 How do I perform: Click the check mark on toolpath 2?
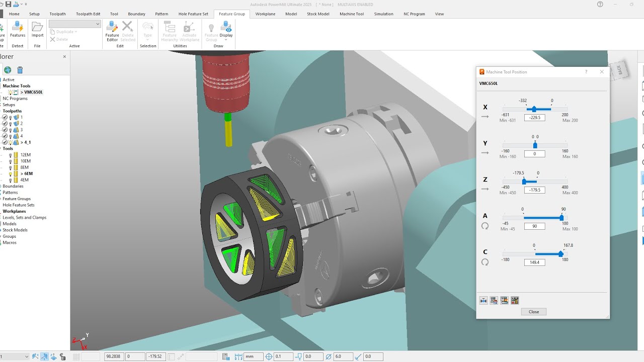[5, 123]
